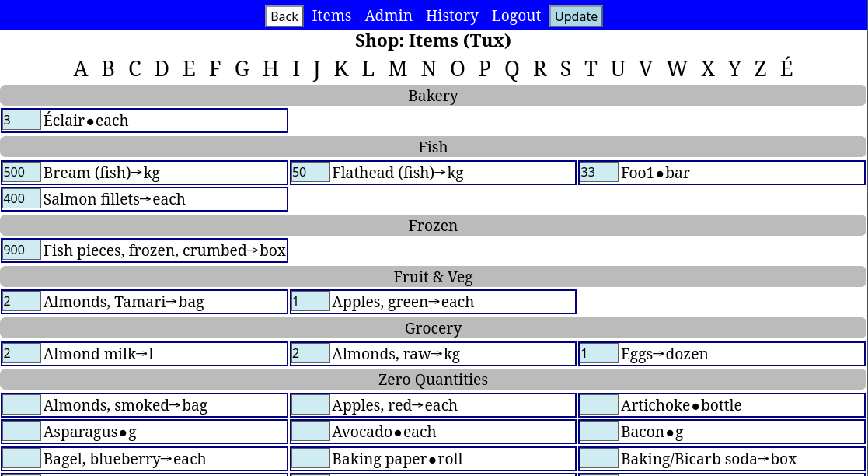Screen dimensions: 868x476
Task: Jump to letter Z in the alphabet index
Action: point(760,69)
